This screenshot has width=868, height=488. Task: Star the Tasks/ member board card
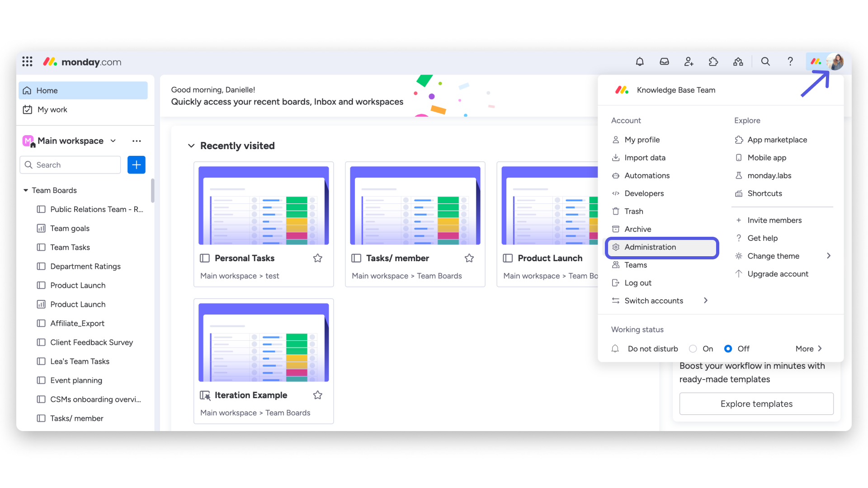tap(469, 258)
